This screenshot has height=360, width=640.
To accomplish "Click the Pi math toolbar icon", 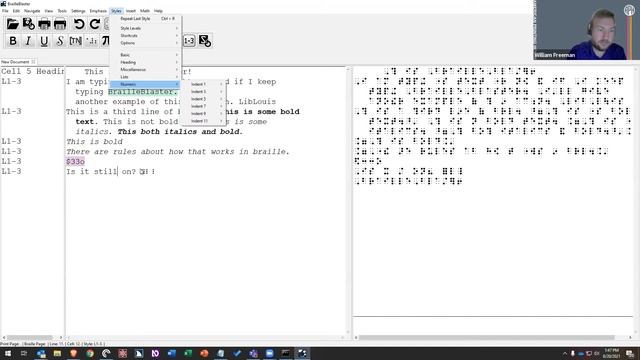I will tap(105, 41).
